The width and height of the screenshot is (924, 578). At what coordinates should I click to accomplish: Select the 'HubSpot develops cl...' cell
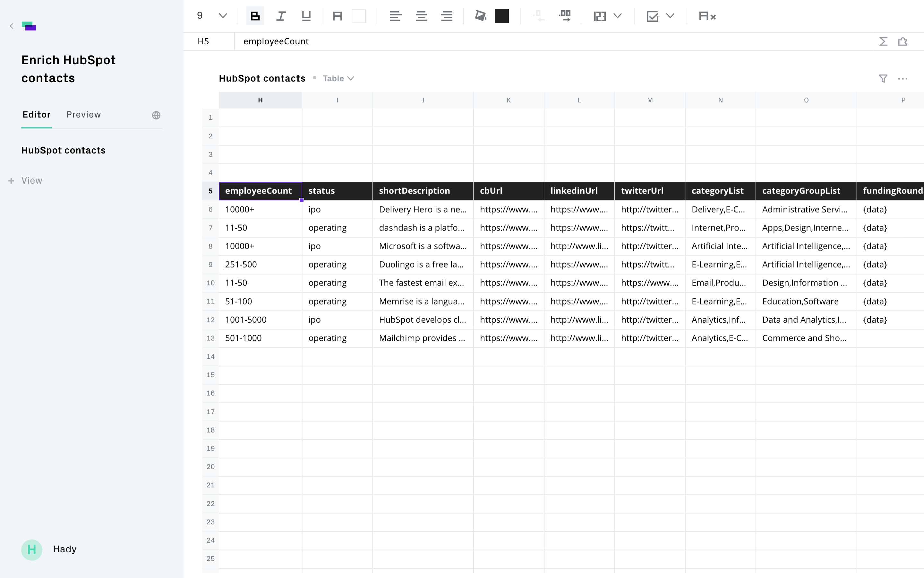423,320
